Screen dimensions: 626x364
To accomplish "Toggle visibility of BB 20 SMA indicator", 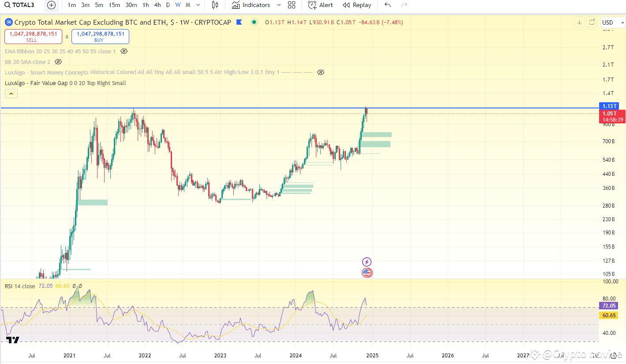I will [58, 62].
